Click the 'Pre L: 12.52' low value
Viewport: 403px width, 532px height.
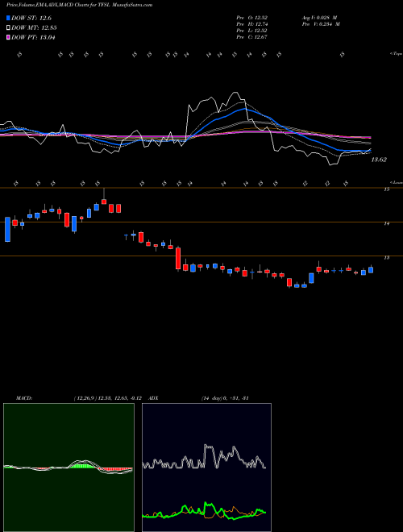coord(252,31)
